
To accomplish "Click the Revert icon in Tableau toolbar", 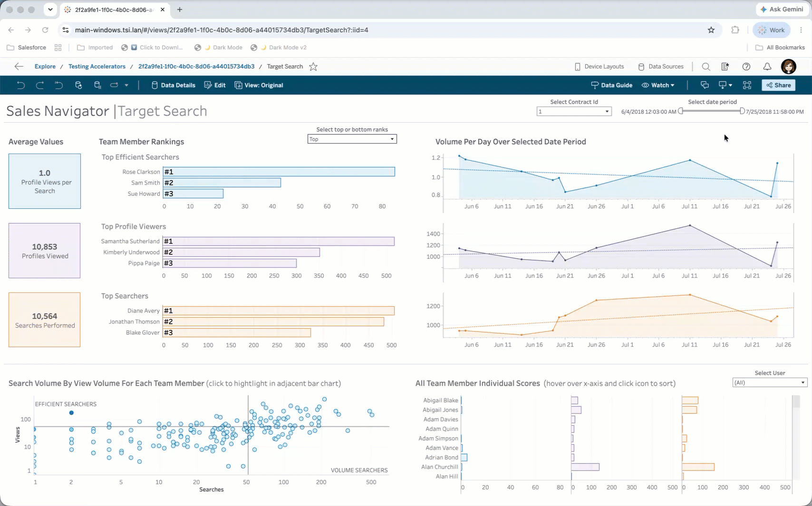I will tap(58, 85).
